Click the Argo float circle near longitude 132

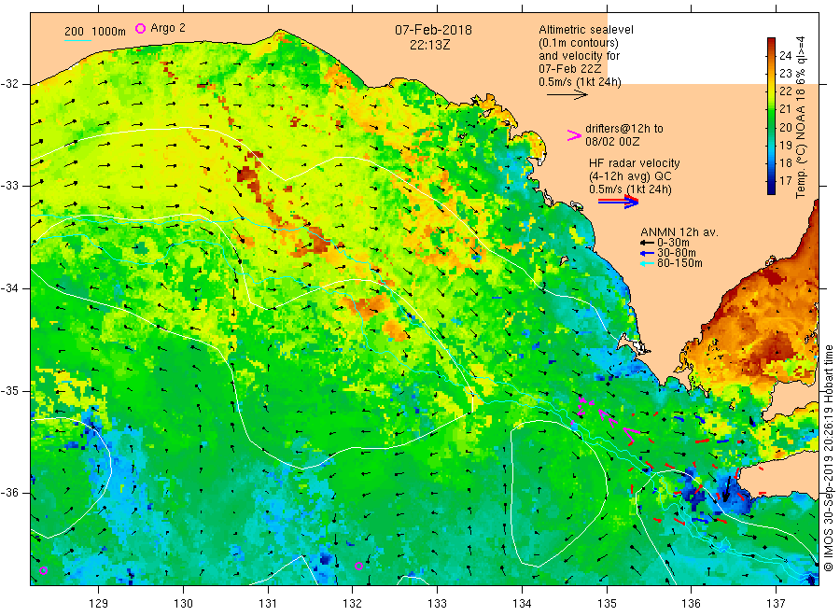359,567
